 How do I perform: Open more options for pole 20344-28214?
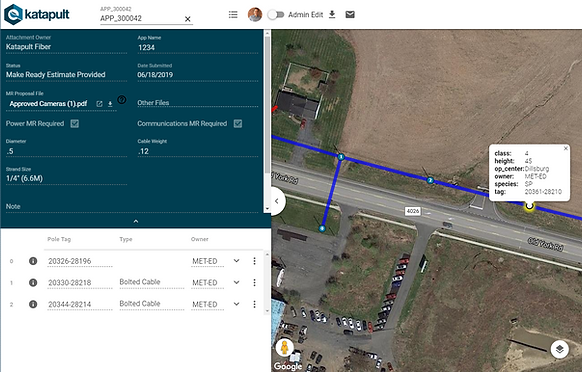pyautogui.click(x=254, y=304)
